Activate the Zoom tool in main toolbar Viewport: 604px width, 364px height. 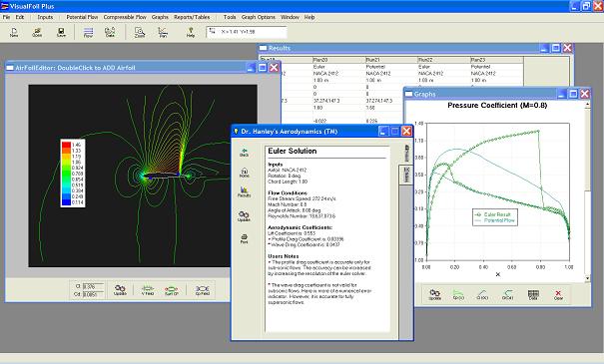point(140,32)
